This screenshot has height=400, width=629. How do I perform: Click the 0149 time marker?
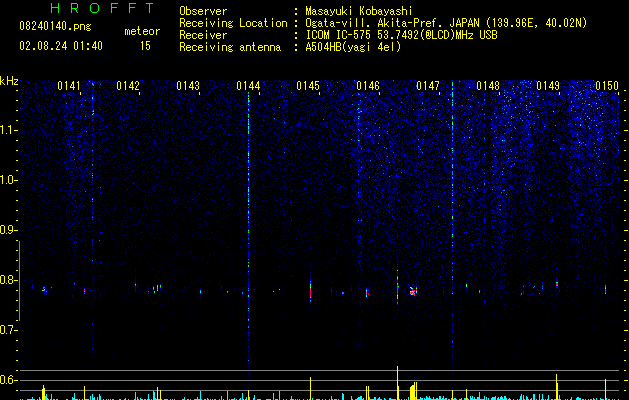point(548,86)
